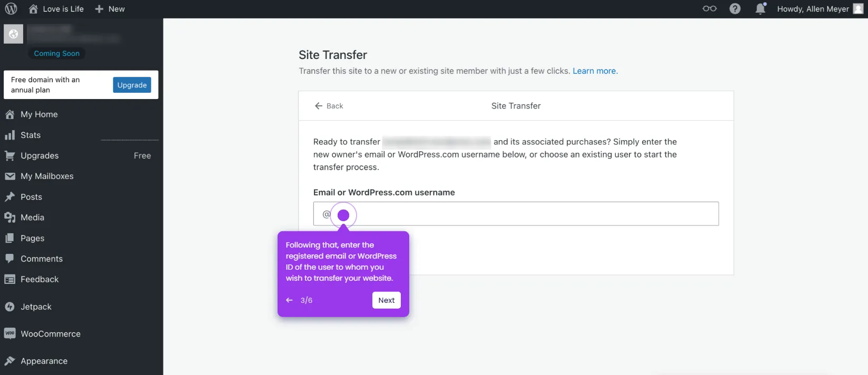
Task: Click the Site Transfer page heading
Action: [x=333, y=55]
